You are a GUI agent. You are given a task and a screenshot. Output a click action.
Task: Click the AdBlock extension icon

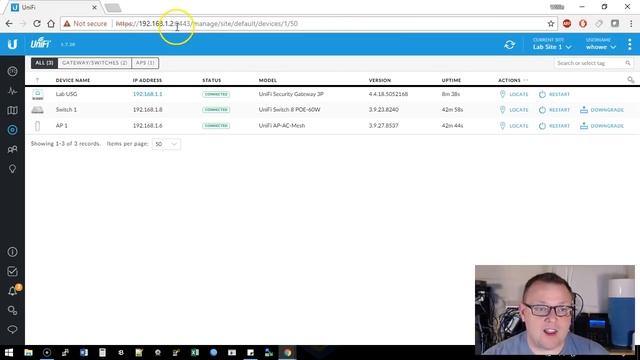[567, 24]
